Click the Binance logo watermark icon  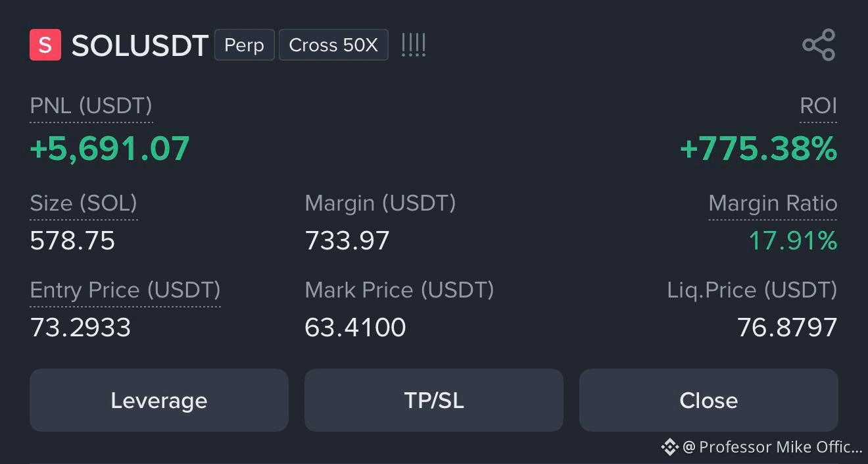point(669,448)
